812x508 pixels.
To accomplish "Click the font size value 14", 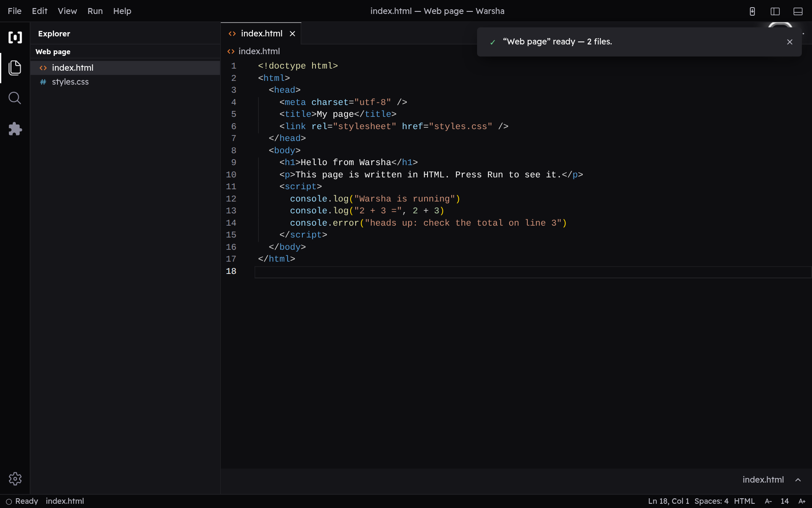I will click(x=785, y=501).
